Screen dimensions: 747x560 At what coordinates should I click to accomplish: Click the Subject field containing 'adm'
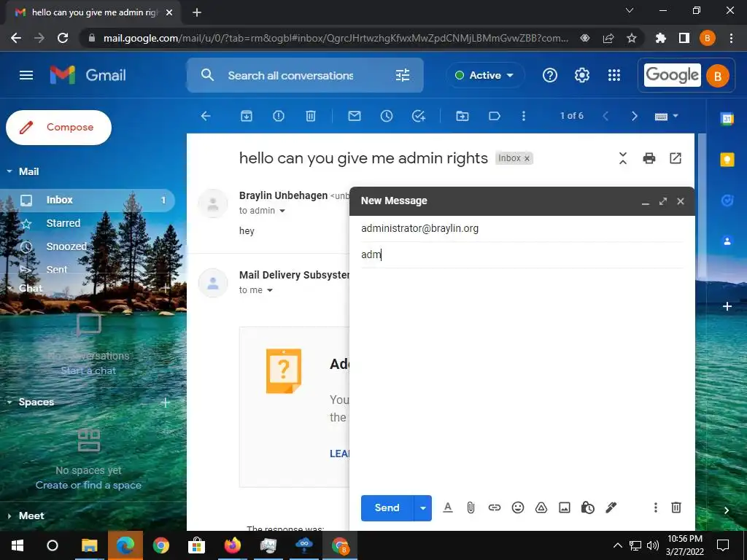point(522,254)
